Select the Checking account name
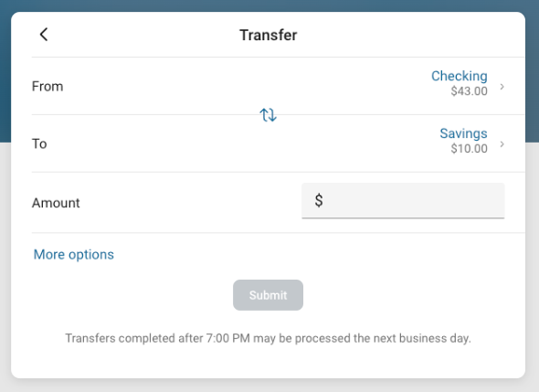The height and width of the screenshot is (392, 539). (460, 76)
